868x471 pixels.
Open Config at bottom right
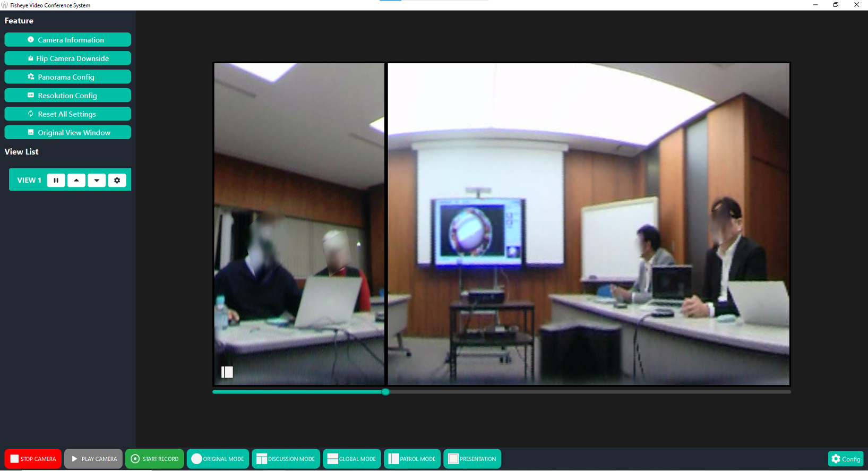[846, 459]
